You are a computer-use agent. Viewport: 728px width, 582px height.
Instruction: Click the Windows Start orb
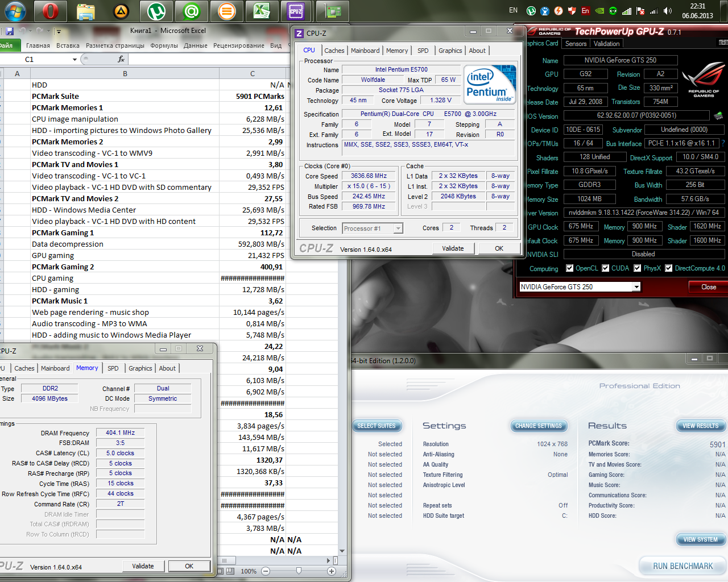pyautogui.click(x=15, y=11)
